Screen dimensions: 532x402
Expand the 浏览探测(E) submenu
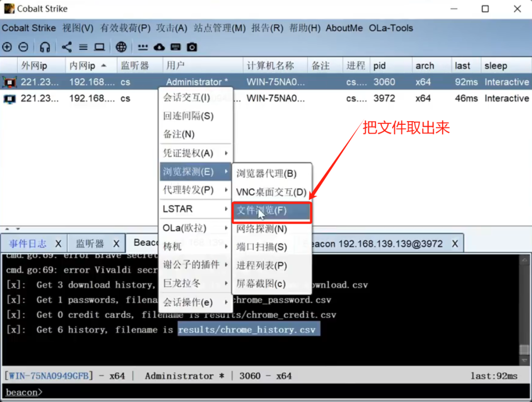click(196, 172)
